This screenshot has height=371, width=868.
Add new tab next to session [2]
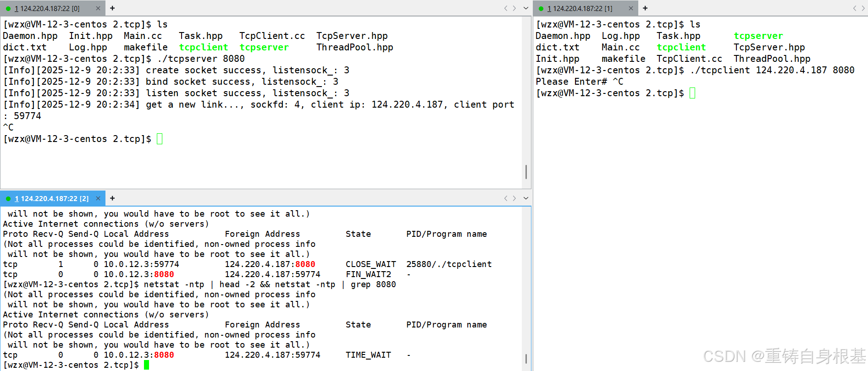click(x=112, y=198)
